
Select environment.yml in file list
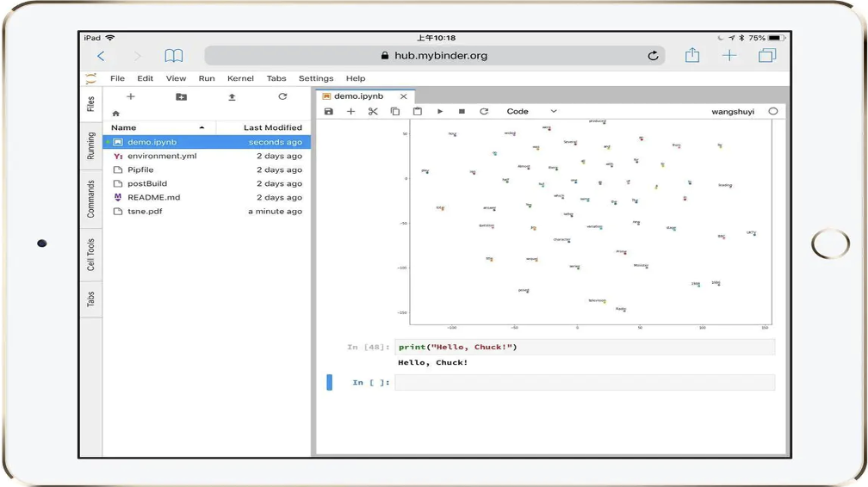[207, 156]
